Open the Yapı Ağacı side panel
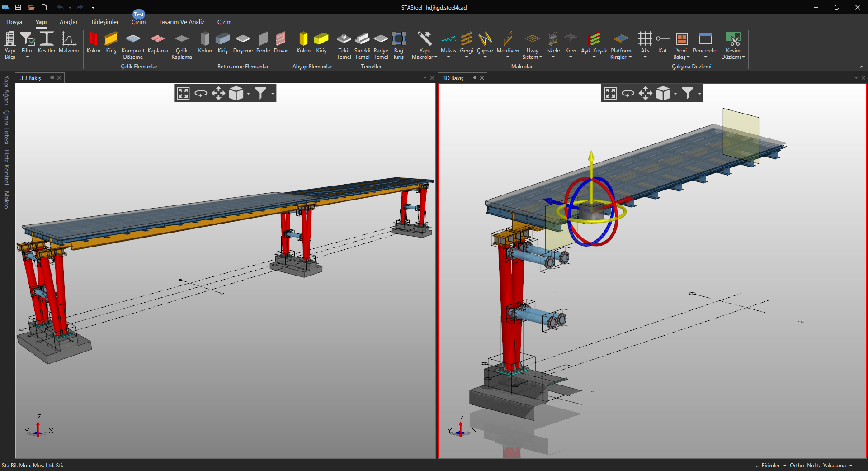This screenshot has width=868, height=471. [6, 90]
